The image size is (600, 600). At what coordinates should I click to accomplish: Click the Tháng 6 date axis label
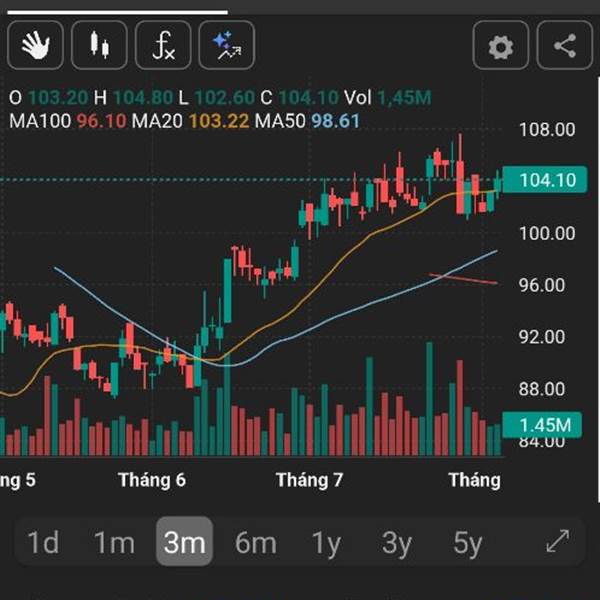(152, 480)
